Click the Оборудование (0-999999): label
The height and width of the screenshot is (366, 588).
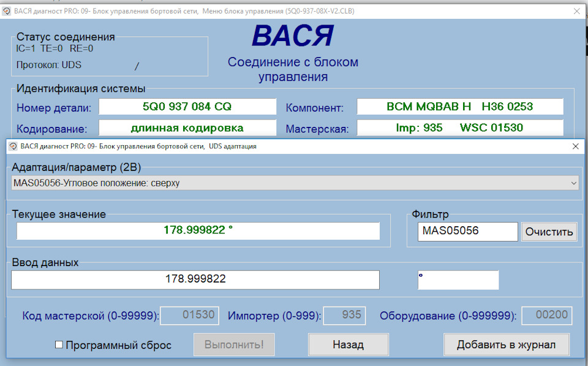(x=448, y=316)
